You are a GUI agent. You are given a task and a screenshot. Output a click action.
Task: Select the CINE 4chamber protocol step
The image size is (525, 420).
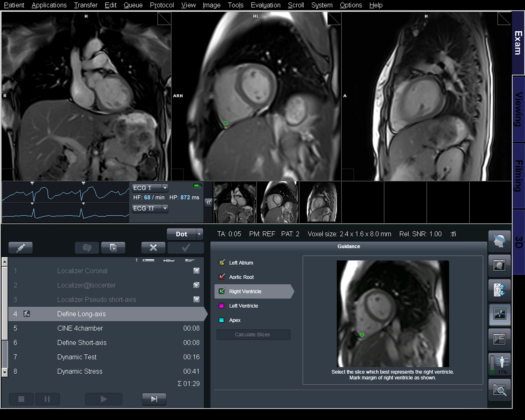80,328
